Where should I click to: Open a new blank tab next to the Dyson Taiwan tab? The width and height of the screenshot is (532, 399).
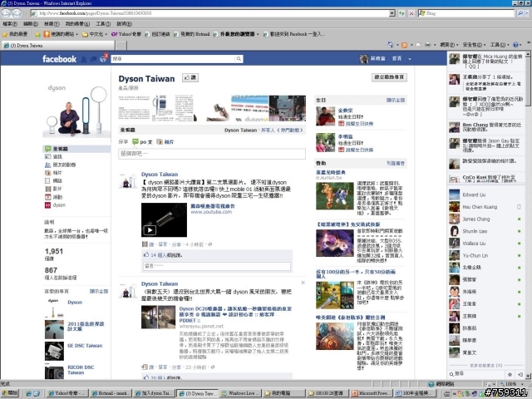pyautogui.click(x=121, y=45)
